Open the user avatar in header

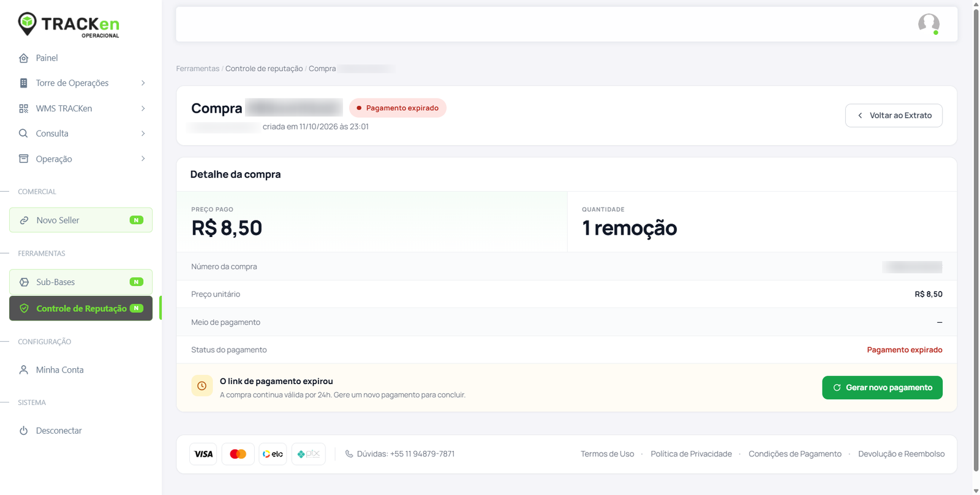(929, 24)
